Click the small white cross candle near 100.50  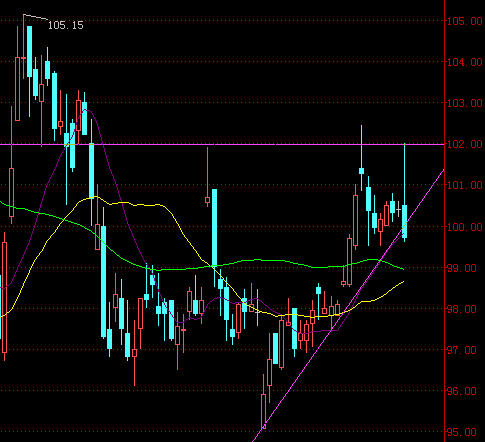click(x=398, y=209)
